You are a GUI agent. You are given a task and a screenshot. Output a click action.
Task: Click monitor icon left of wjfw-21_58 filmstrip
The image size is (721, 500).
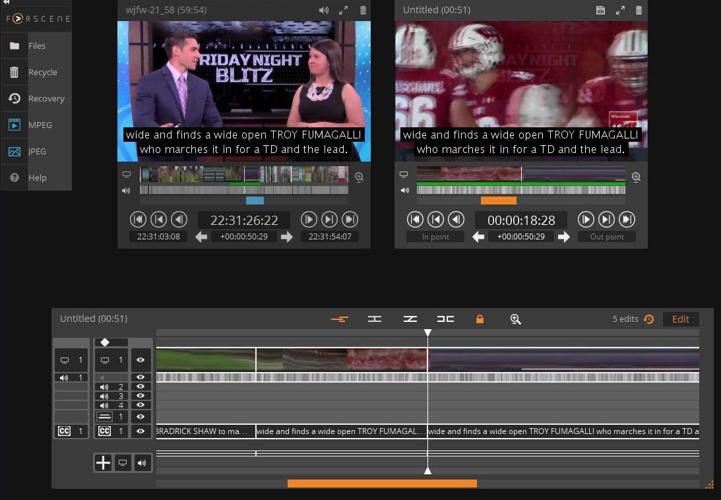coord(126,174)
